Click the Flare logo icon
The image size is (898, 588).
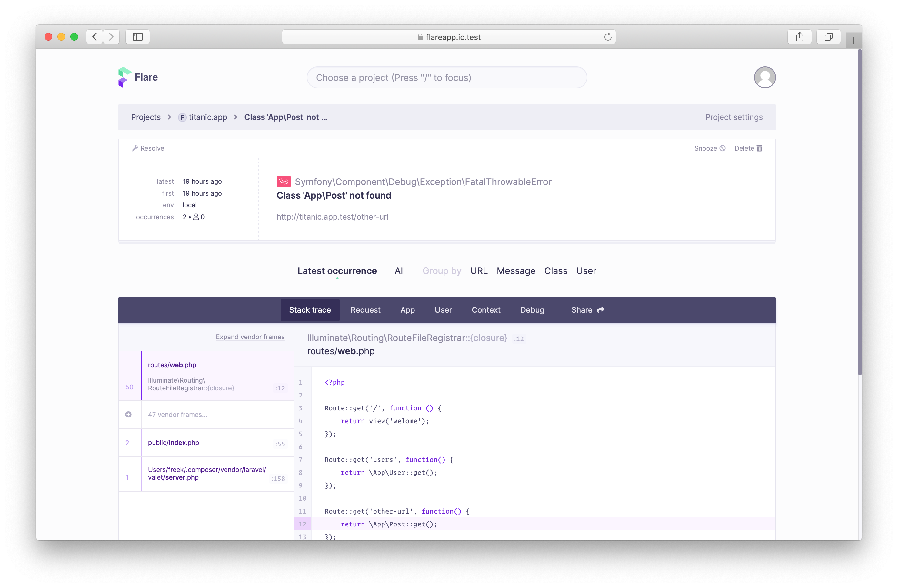pos(124,77)
